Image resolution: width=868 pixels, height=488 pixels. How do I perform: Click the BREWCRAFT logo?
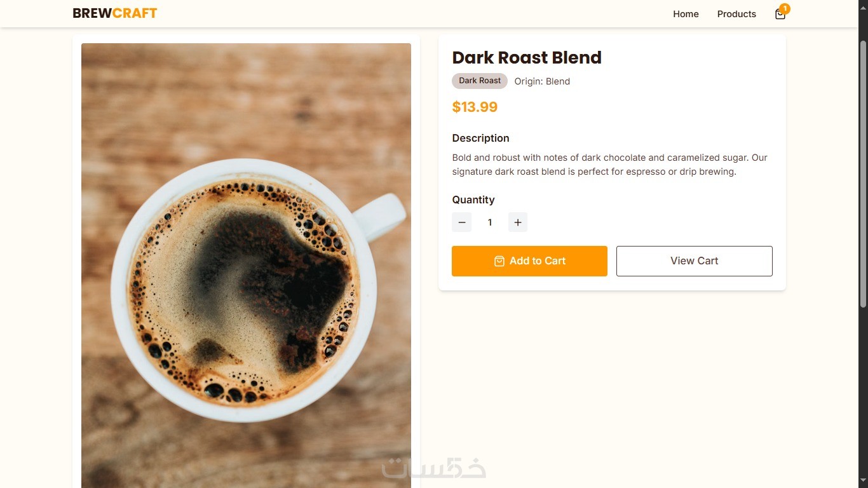(115, 13)
